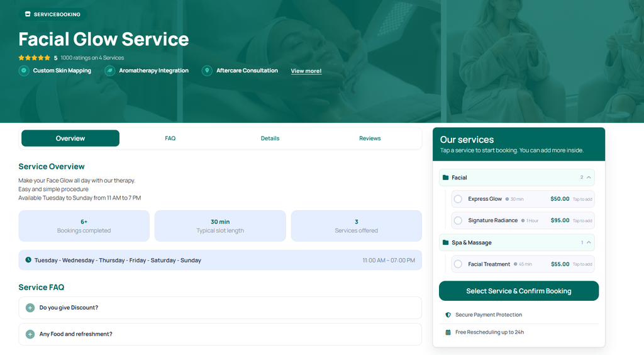The height and width of the screenshot is (355, 644).
Task: Click the Aftercare Consultation pin icon
Action: (x=207, y=70)
